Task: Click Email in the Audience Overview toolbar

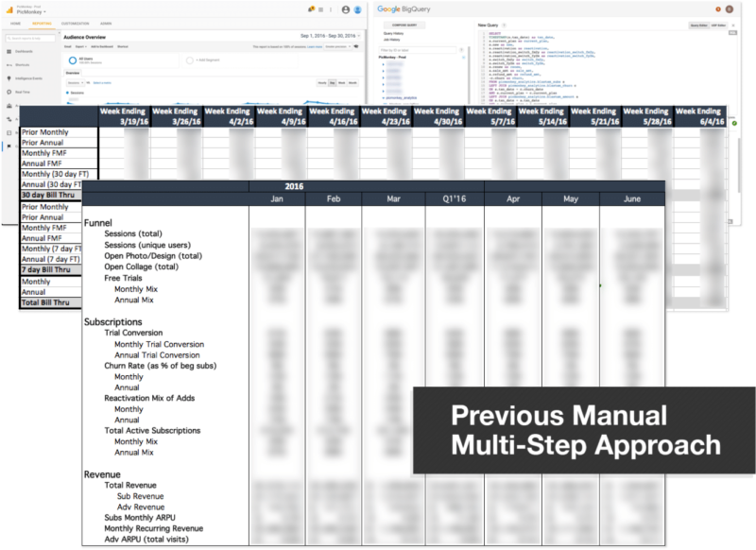Action: point(68,46)
